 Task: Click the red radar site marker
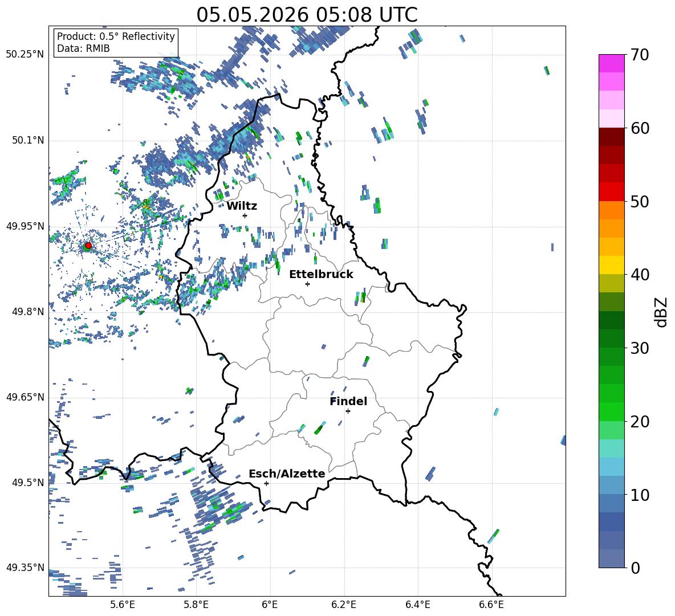(88, 246)
